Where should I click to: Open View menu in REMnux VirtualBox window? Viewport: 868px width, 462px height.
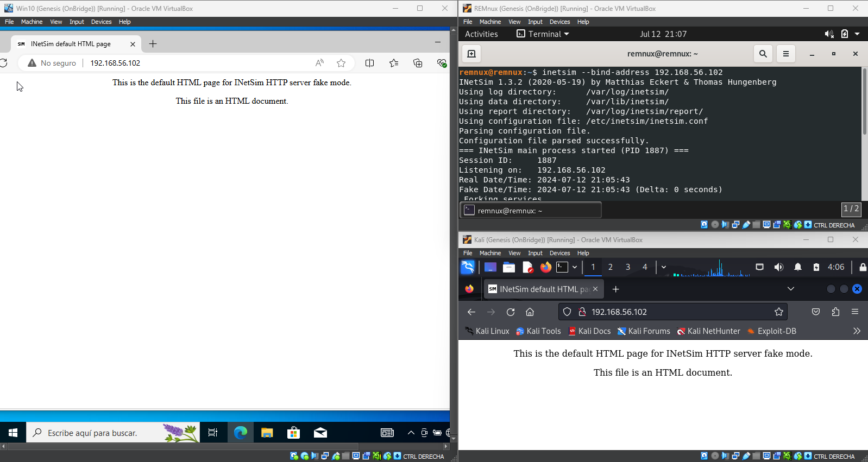514,22
